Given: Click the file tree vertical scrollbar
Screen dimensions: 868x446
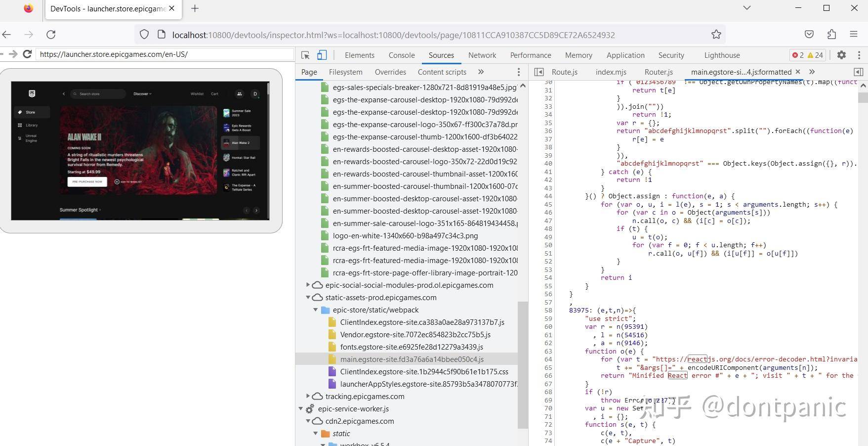Looking at the screenshot, I should (x=523, y=364).
